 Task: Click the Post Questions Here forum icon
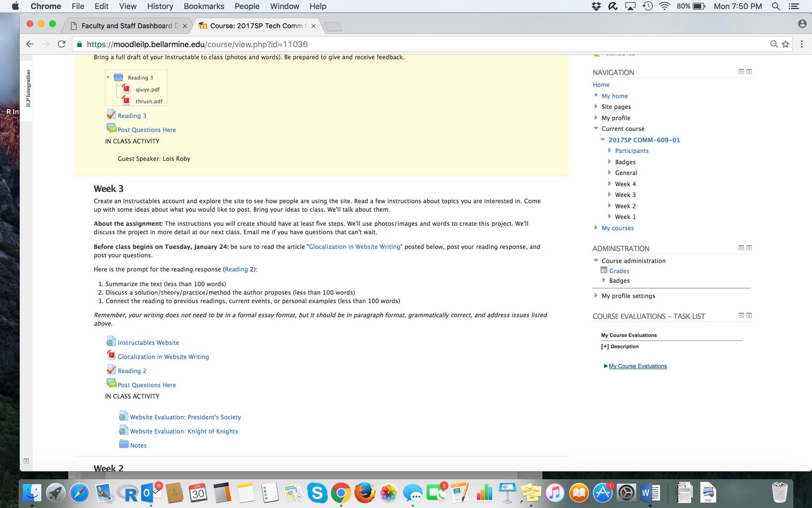pyautogui.click(x=111, y=128)
